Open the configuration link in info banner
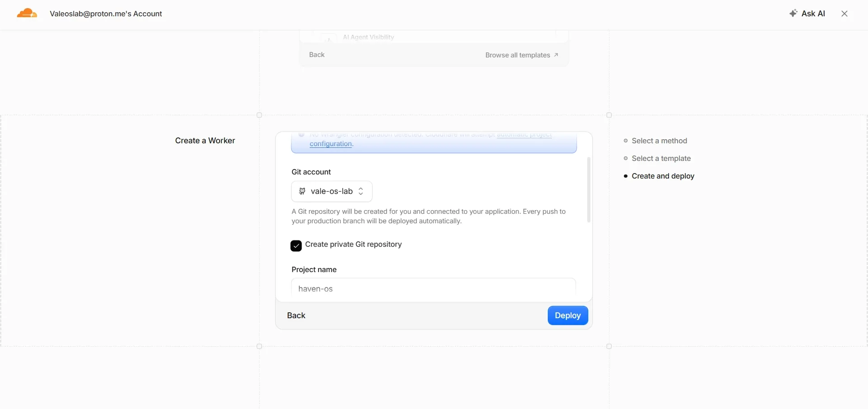The height and width of the screenshot is (409, 868). pyautogui.click(x=330, y=144)
